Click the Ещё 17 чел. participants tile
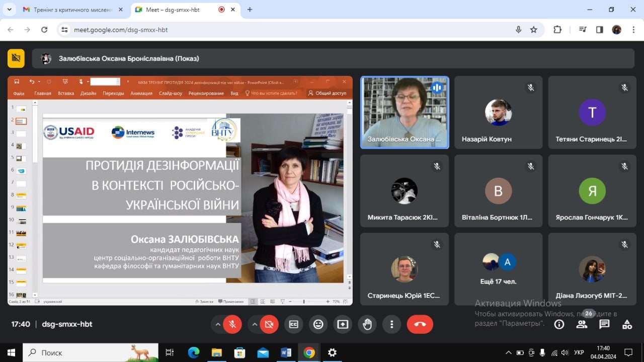 (498, 269)
